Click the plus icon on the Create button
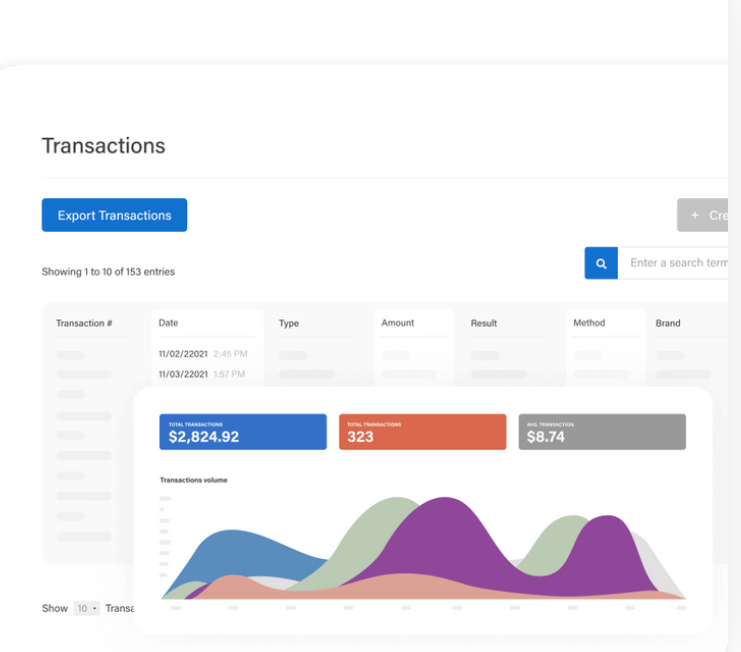 pyautogui.click(x=695, y=215)
